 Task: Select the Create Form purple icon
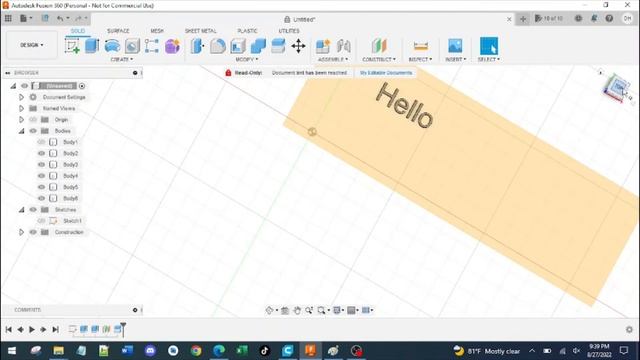(x=172, y=46)
